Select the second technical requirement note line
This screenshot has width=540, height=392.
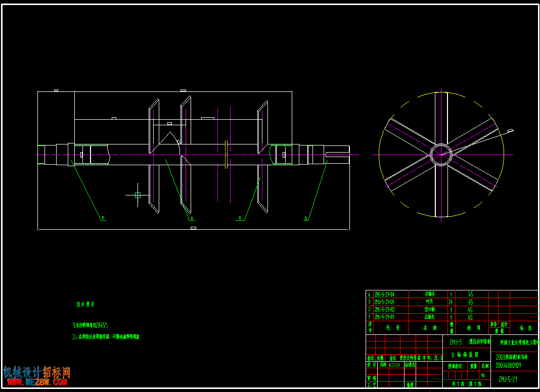(106, 336)
